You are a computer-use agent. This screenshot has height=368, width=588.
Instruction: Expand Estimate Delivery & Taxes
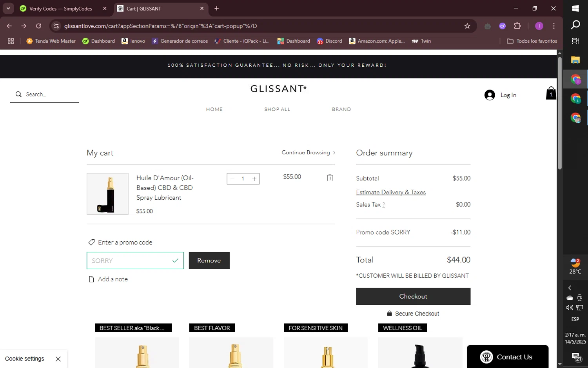click(390, 192)
